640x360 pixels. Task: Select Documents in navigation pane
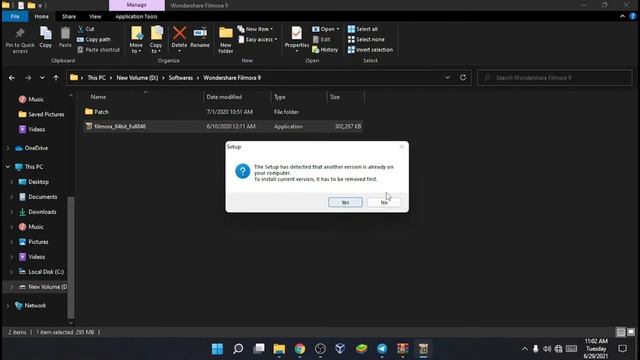coord(38,197)
